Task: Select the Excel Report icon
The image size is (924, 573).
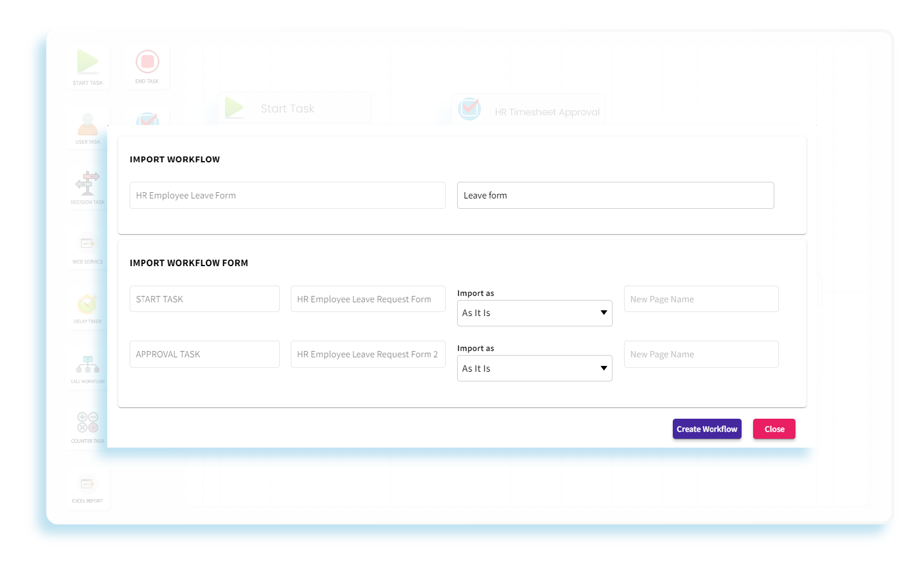Action: (88, 484)
